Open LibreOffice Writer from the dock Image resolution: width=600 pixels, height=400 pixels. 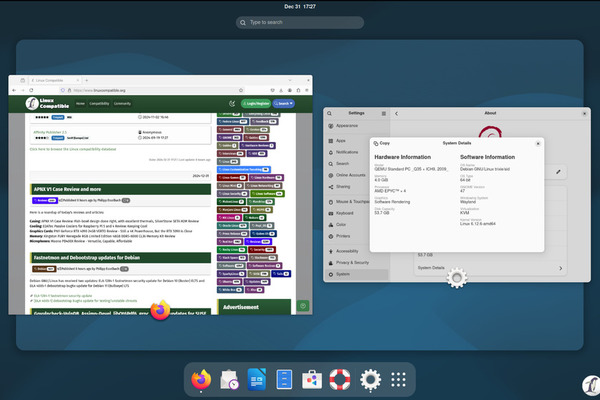[x=257, y=380]
